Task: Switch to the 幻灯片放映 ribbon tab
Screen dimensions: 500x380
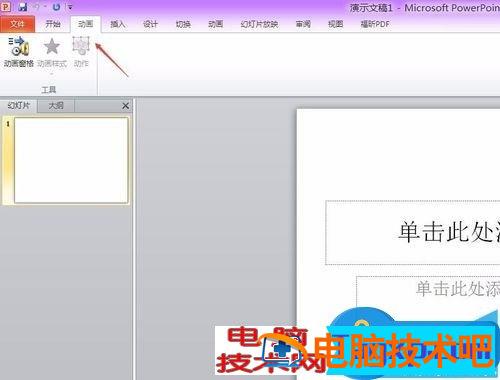Action: pos(259,24)
